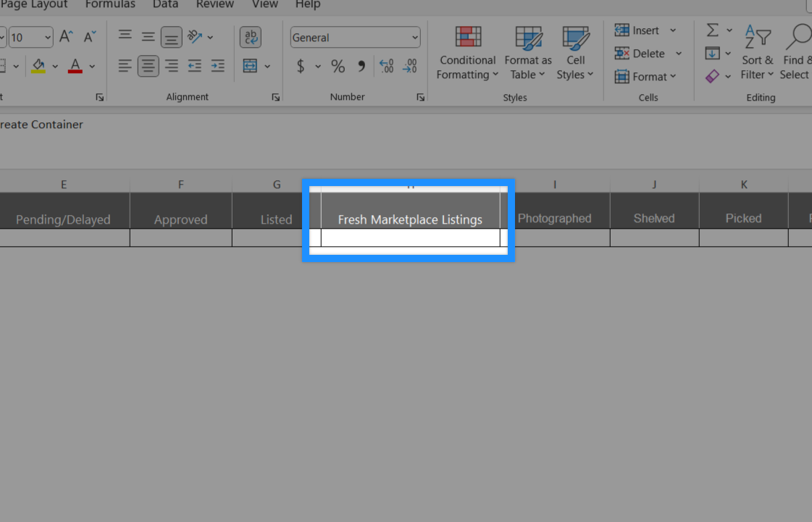
Task: Click the Delete cells button
Action: [x=640, y=54]
